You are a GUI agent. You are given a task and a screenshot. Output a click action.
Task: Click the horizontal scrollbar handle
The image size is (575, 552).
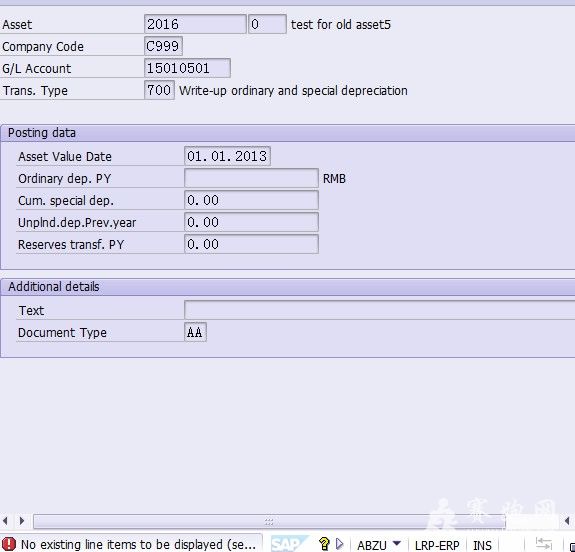click(269, 521)
